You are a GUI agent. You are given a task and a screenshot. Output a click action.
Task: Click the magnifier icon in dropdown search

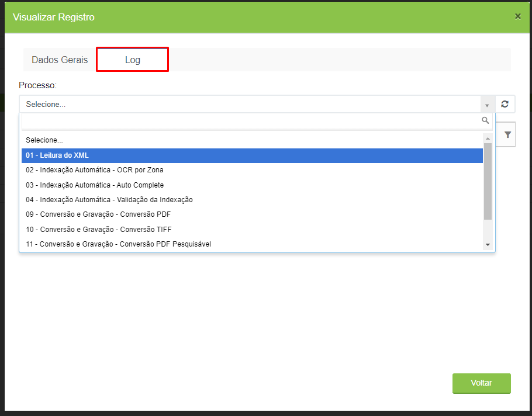(x=485, y=120)
